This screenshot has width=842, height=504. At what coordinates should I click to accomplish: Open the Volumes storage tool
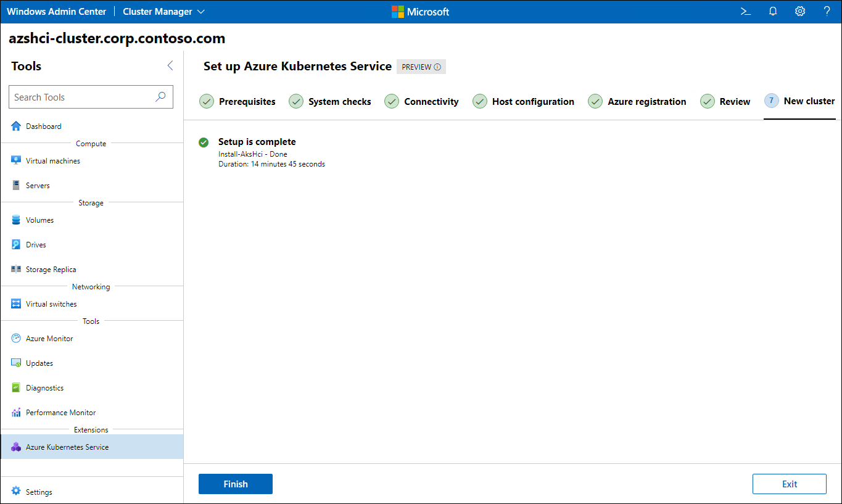pos(41,220)
